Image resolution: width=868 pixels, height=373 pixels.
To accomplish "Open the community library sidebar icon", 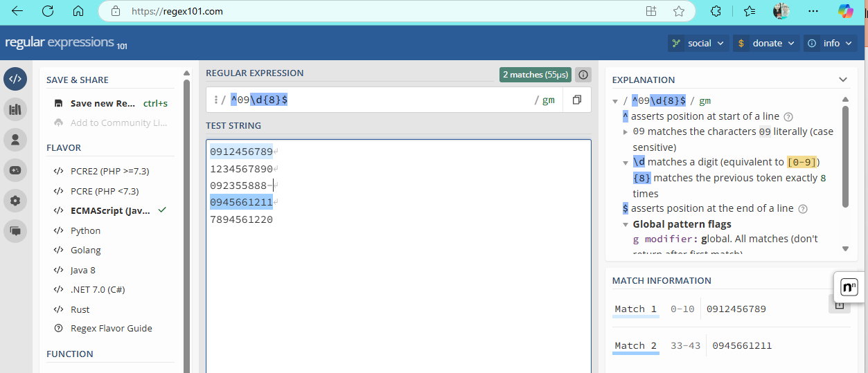I will coord(15,109).
